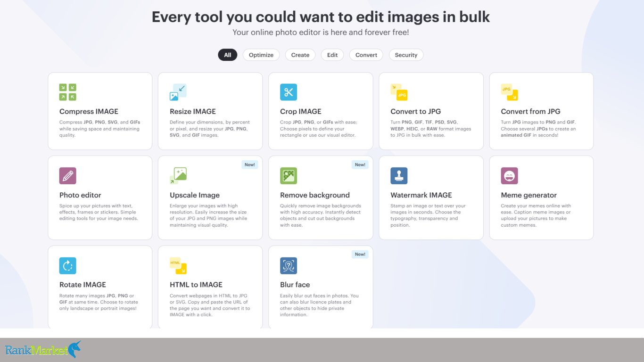644x362 pixels.
Task: Click the Watermark IMAGE stamp icon
Action: pyautogui.click(x=399, y=176)
